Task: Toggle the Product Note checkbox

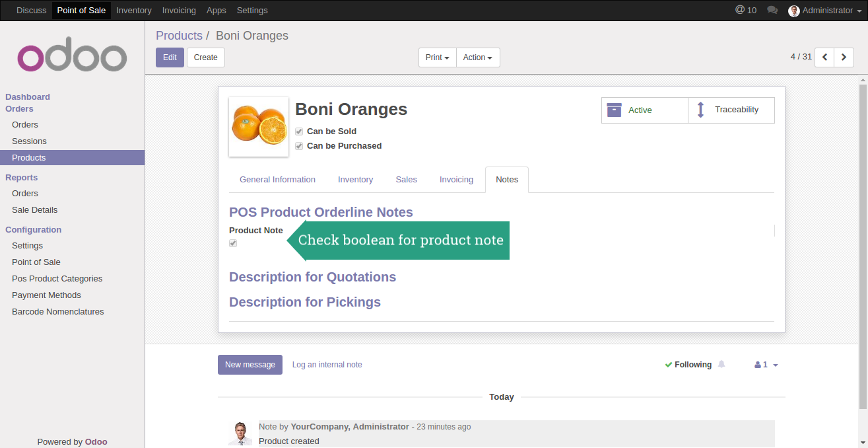Action: (x=233, y=243)
